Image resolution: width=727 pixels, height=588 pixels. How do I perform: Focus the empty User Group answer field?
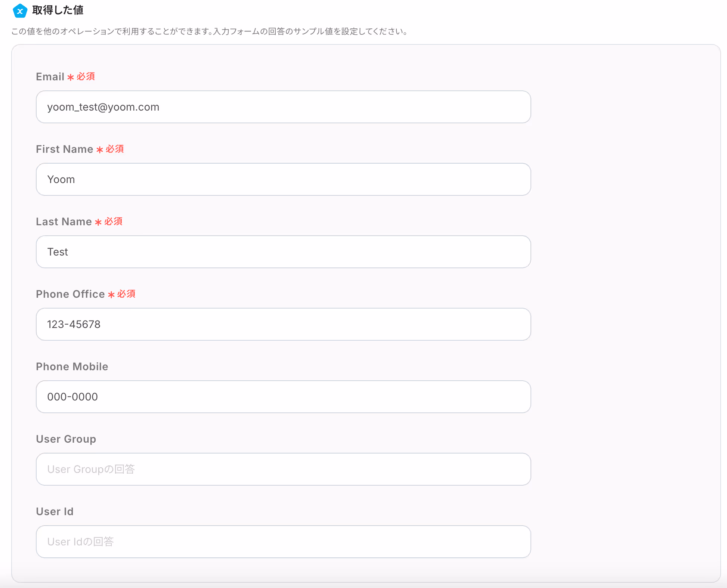[x=283, y=469]
